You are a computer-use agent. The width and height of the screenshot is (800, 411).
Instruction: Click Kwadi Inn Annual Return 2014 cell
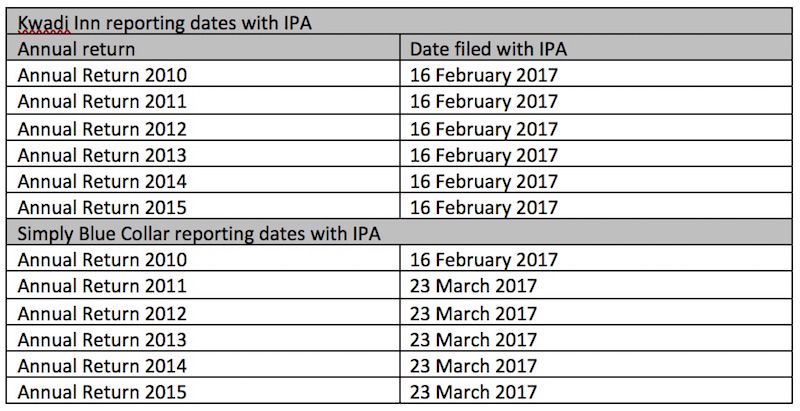tap(204, 181)
